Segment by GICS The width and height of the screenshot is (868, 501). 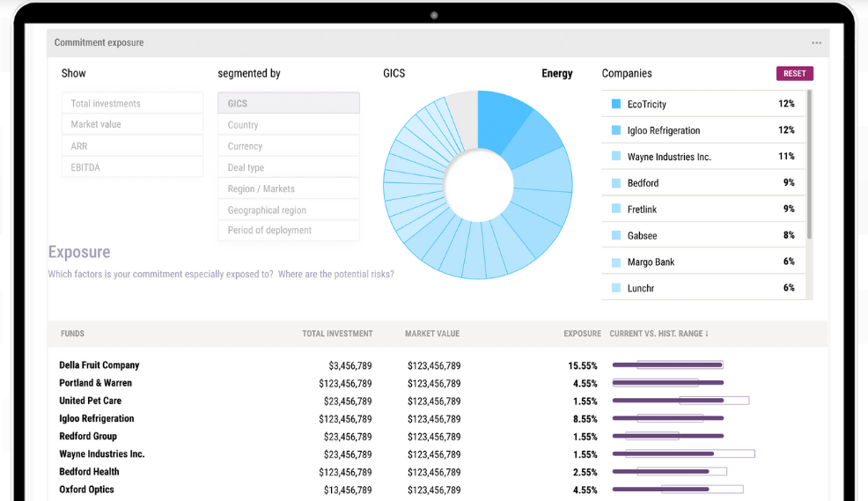[288, 103]
